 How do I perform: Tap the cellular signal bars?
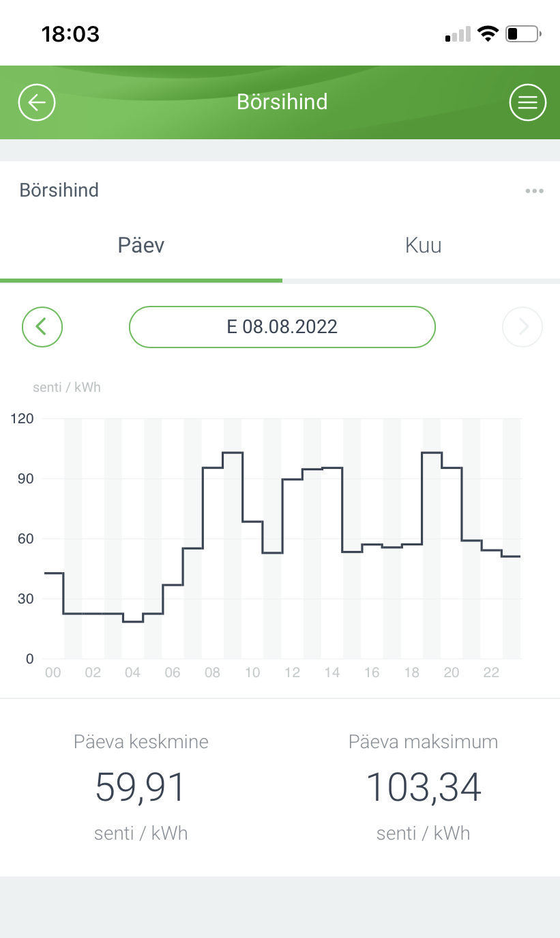(458, 34)
